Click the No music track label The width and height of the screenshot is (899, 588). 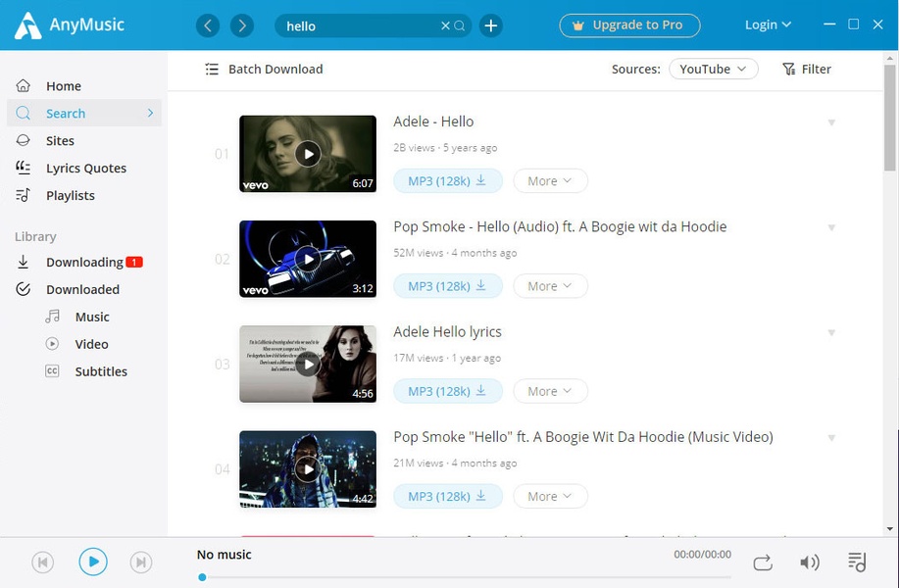point(225,555)
